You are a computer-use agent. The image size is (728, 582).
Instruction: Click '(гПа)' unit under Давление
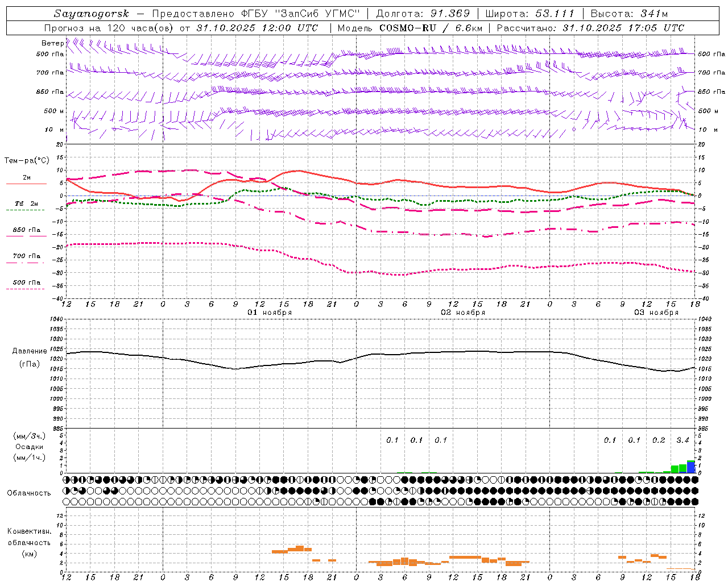(30, 364)
